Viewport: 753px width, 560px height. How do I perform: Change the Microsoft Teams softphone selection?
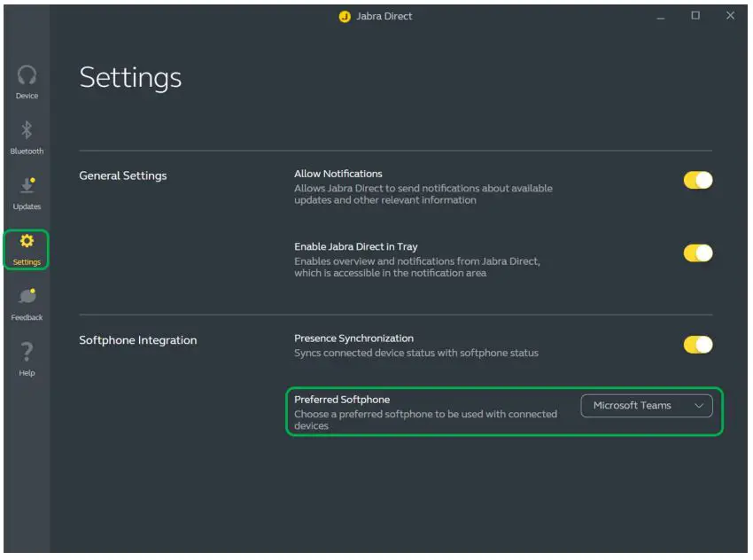(646, 405)
